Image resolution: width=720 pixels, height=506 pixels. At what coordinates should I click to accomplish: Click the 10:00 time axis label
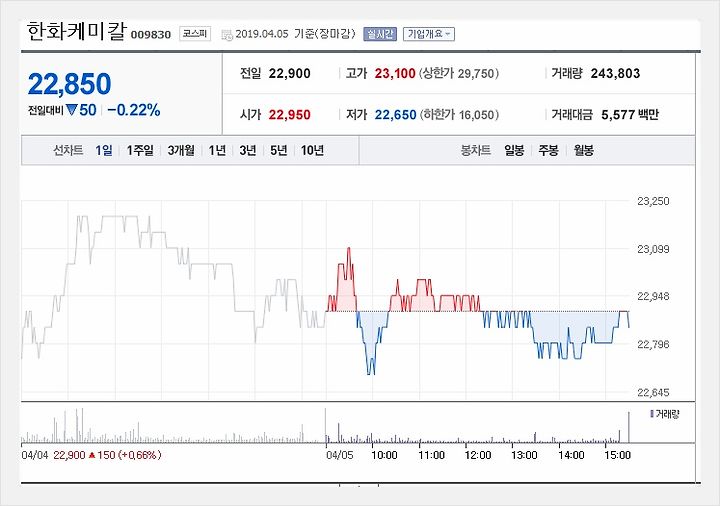(384, 455)
